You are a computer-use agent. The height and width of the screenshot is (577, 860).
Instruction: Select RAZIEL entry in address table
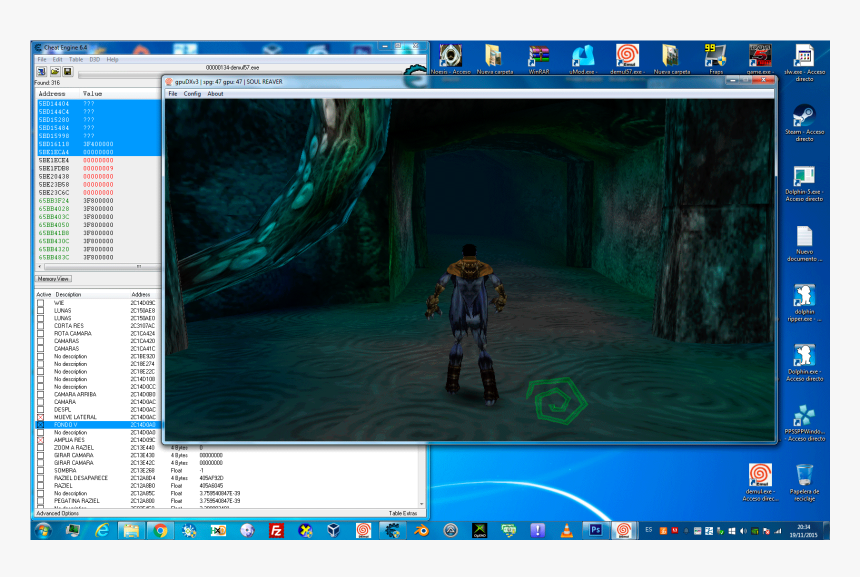(x=63, y=486)
